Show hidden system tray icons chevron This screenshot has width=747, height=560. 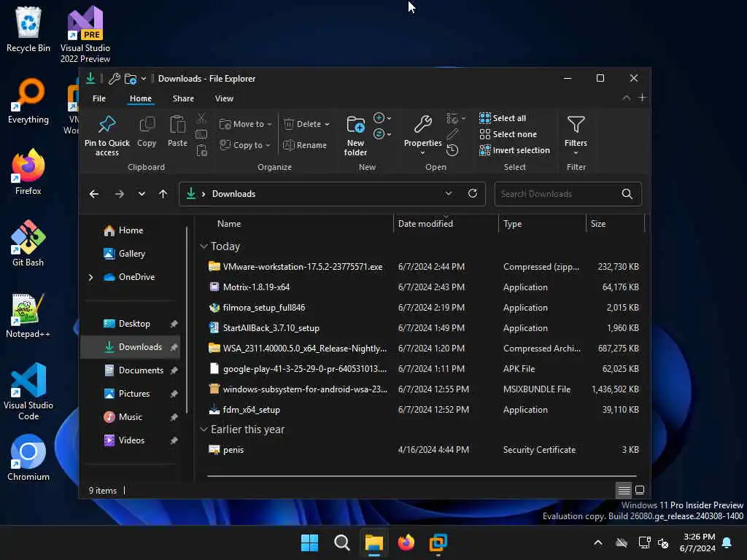[x=598, y=542]
